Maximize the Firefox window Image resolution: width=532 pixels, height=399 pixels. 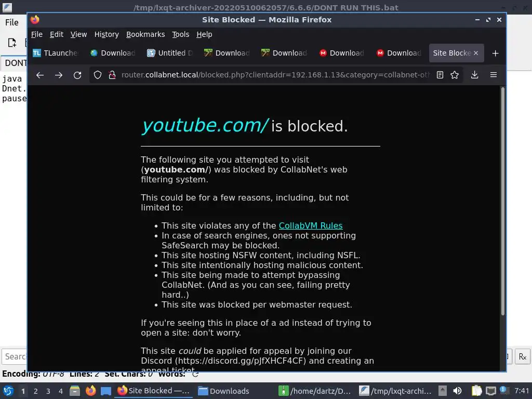coord(488,20)
